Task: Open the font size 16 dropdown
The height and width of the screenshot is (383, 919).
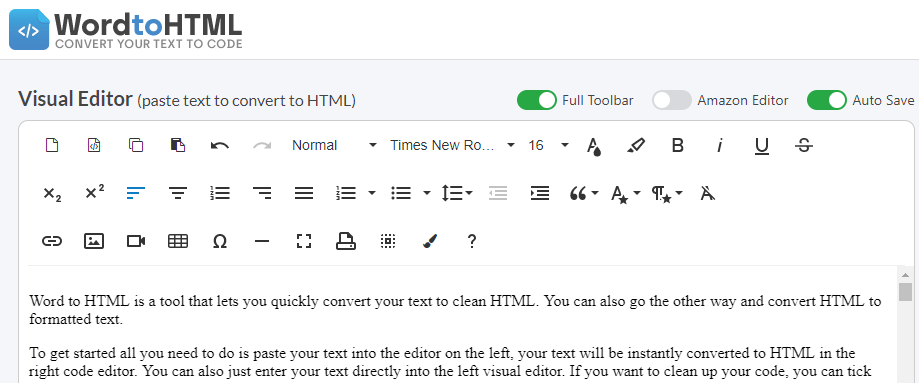Action: click(548, 145)
